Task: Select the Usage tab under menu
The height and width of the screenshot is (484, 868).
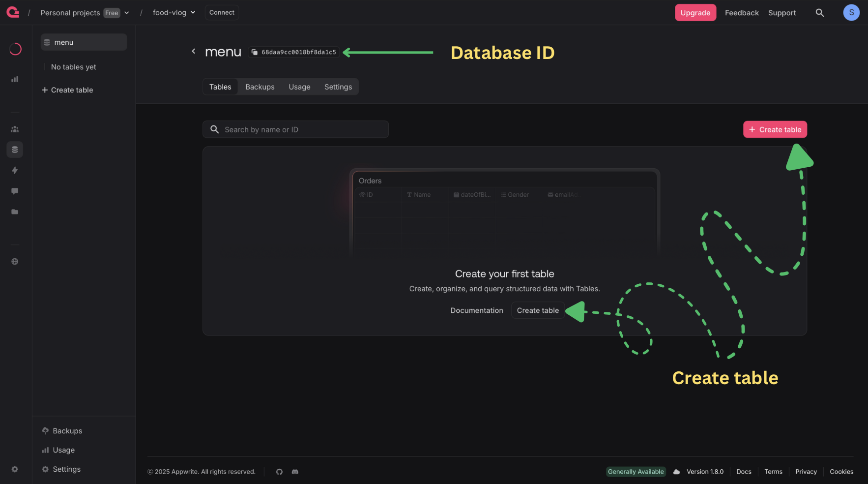Action: [299, 87]
